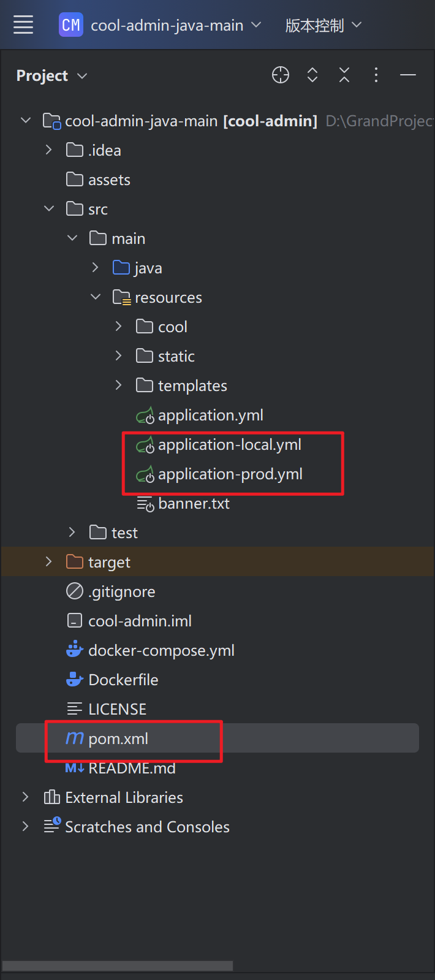Click the Docker whale icon on docker-compose.yml
This screenshot has height=980, width=435.
(74, 650)
